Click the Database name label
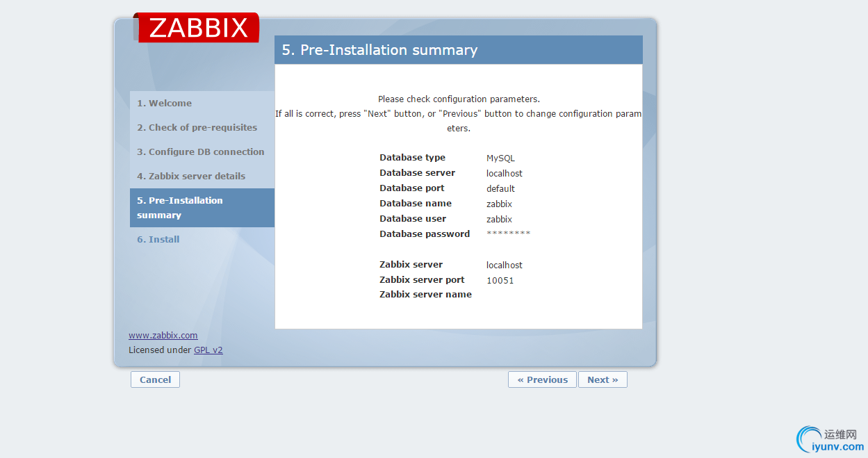Screen dimensions: 868x458 tap(416, 204)
